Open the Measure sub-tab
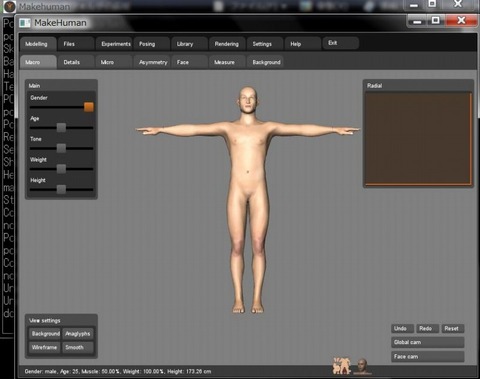The height and width of the screenshot is (379, 480). [x=227, y=62]
